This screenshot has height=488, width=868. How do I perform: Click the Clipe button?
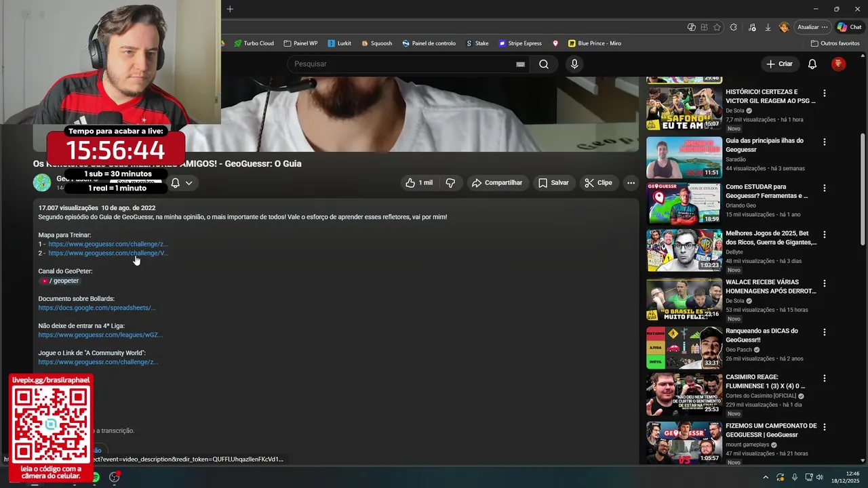[x=598, y=183]
